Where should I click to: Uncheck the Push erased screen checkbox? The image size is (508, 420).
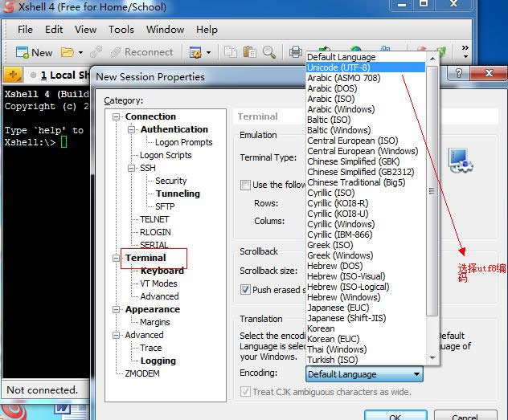[x=245, y=290]
